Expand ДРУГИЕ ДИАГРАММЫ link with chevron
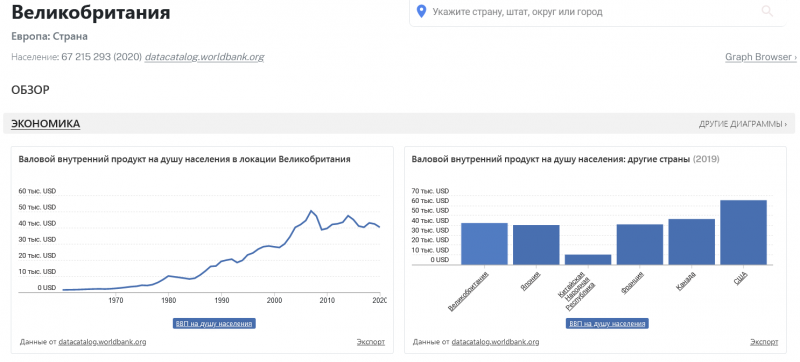The height and width of the screenshot is (362, 800). coord(743,124)
